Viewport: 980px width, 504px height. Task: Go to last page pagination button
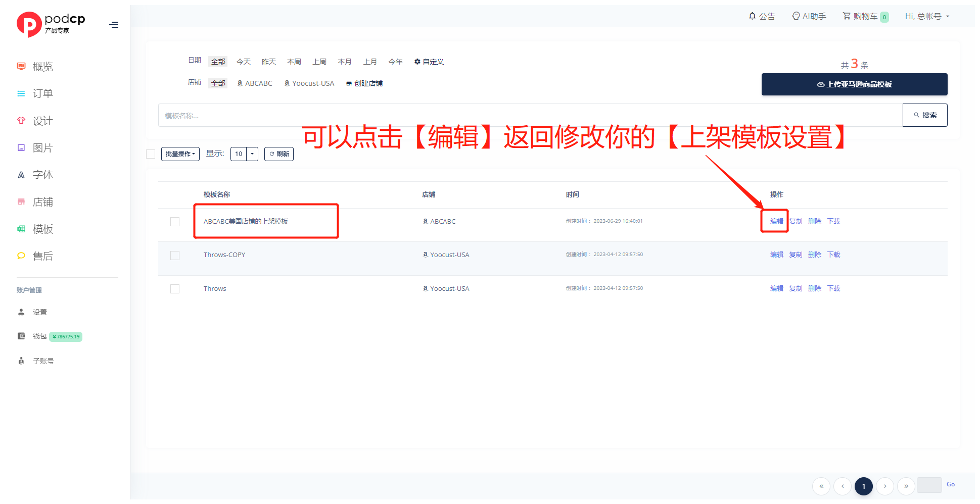pyautogui.click(x=906, y=486)
